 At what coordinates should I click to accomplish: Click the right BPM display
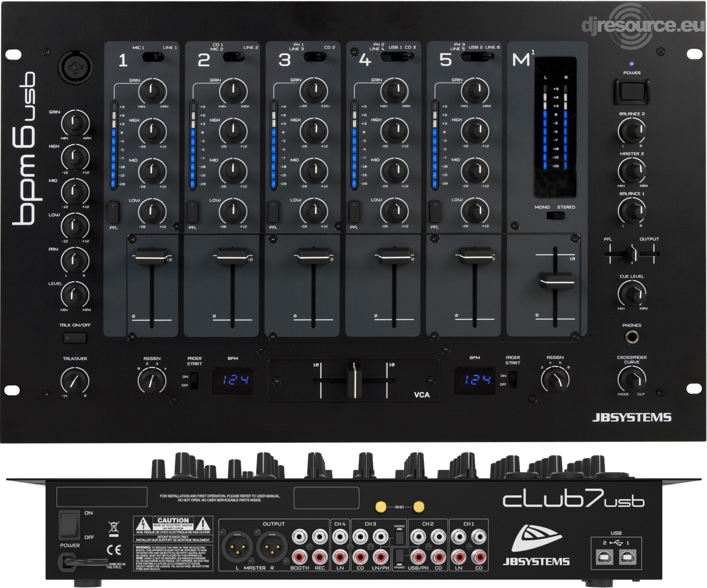point(475,380)
